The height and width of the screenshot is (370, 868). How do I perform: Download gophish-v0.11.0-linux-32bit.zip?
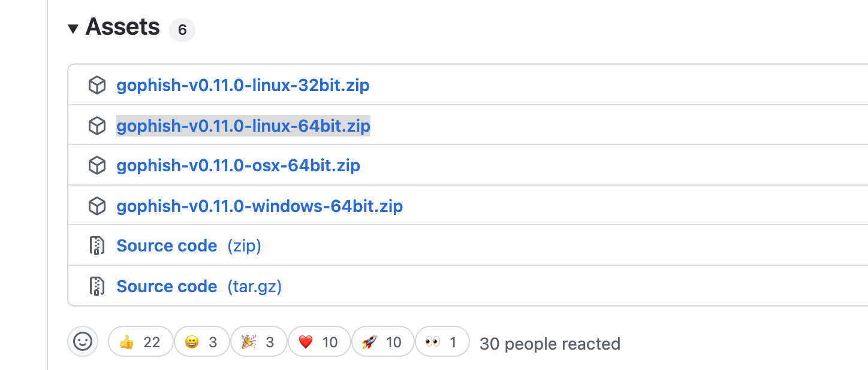click(243, 86)
